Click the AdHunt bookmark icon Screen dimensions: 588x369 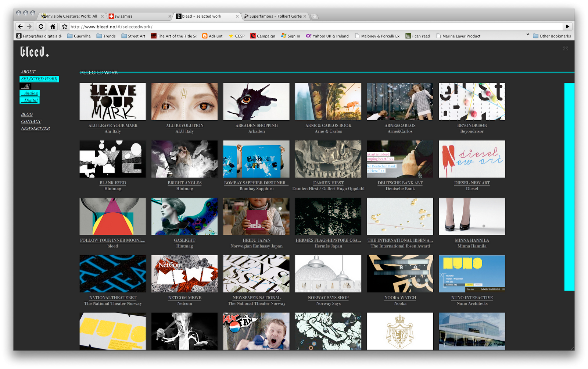click(204, 36)
